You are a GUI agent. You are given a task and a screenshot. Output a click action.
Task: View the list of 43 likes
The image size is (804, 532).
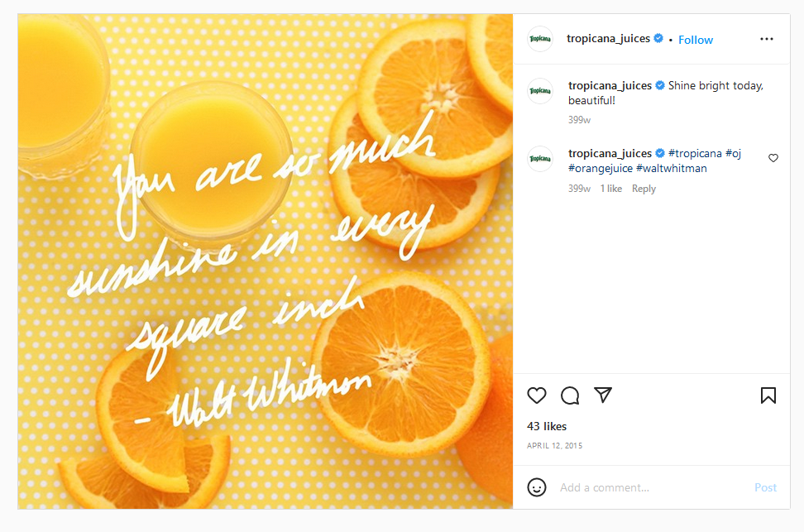point(547,426)
